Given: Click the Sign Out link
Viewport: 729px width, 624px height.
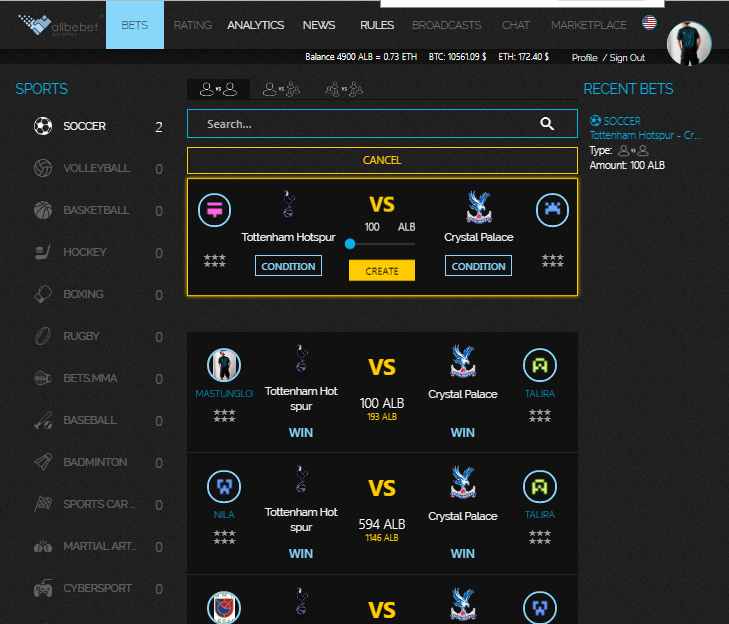Looking at the screenshot, I should tap(627, 58).
